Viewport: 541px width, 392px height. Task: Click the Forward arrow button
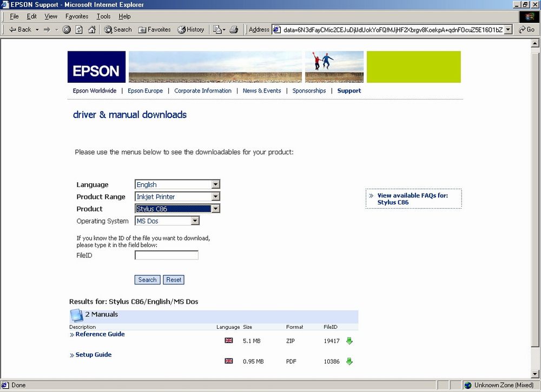click(x=47, y=30)
